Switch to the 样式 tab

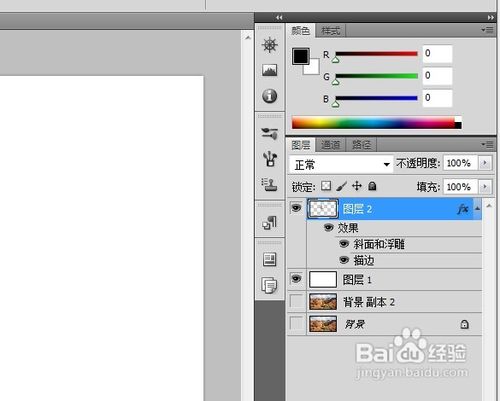pos(330,31)
